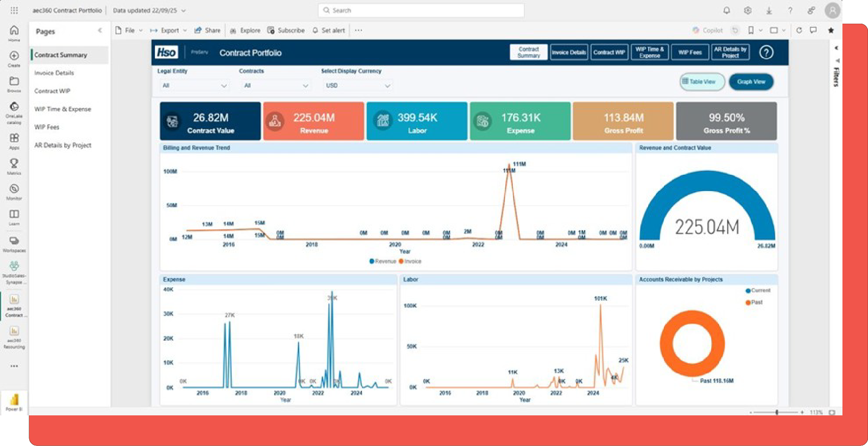Image resolution: width=868 pixels, height=446 pixels.
Task: Open Select Display Currency dropdown
Action: (x=358, y=85)
